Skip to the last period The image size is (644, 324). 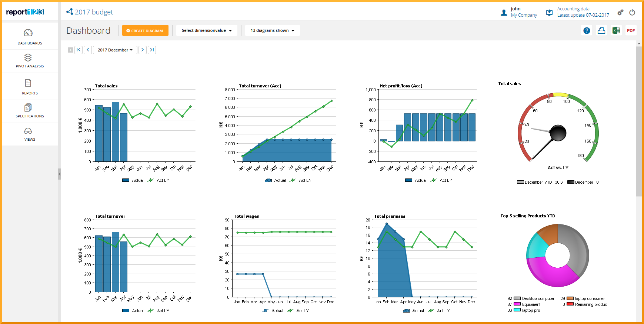pyautogui.click(x=152, y=50)
